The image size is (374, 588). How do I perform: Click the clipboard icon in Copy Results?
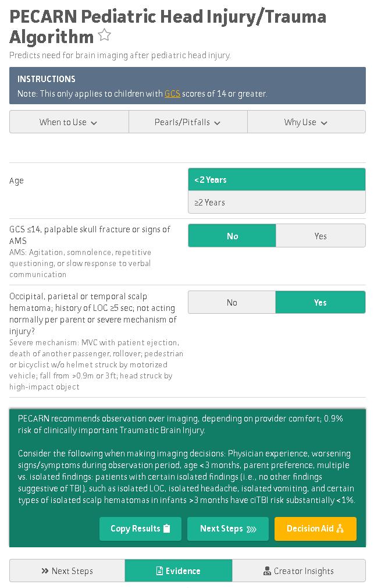[167, 529]
